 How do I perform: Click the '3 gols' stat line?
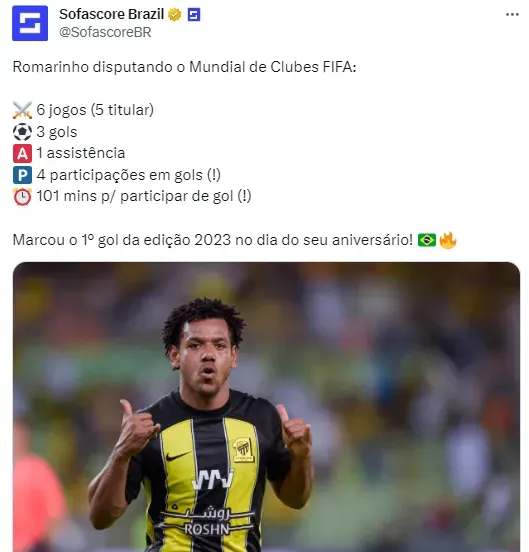[57, 132]
